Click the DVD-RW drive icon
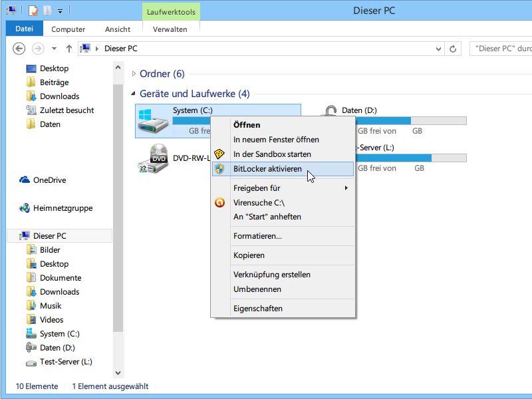 click(x=154, y=158)
